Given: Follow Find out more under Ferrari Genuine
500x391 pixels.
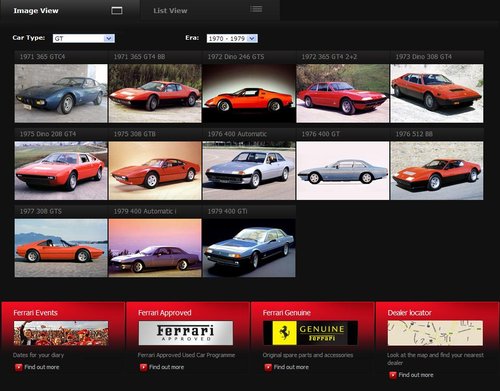Looking at the screenshot, I should pos(291,367).
